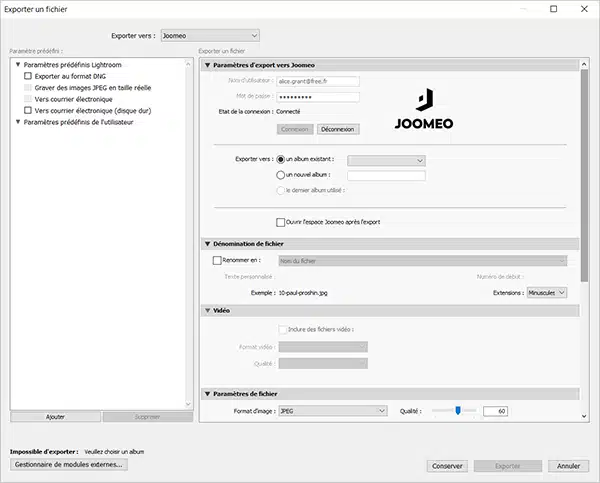Click export panel scrollbar down arrow

[x=584, y=416]
